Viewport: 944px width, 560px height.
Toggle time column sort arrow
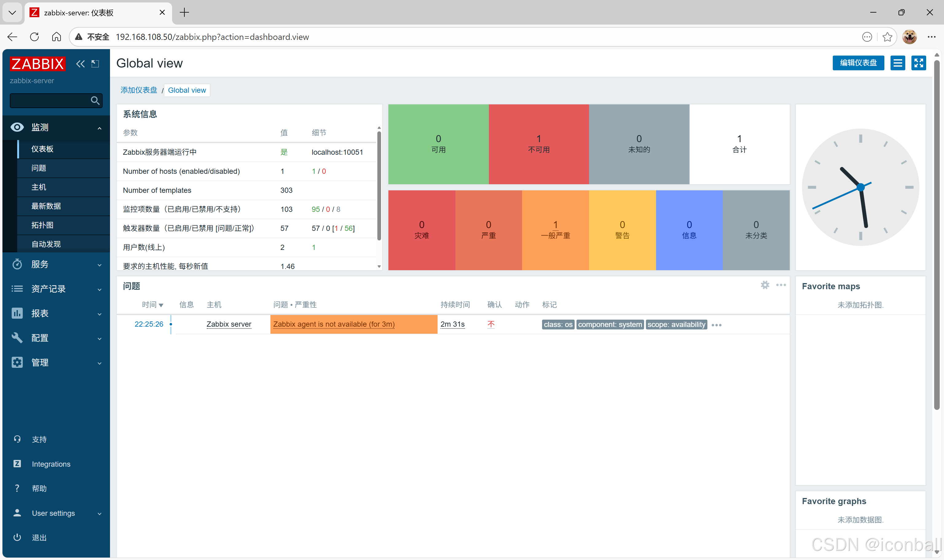pos(161,305)
